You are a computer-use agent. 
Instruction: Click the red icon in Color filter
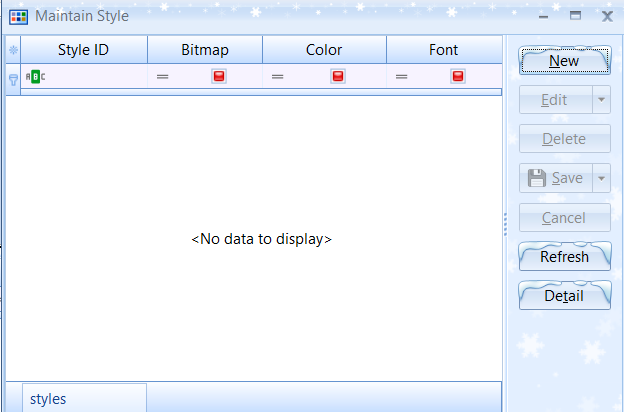pyautogui.click(x=338, y=77)
